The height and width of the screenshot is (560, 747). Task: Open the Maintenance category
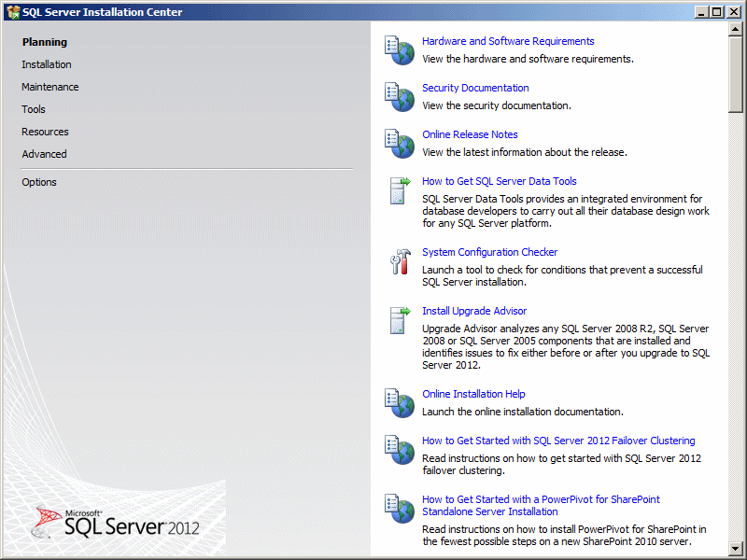click(x=50, y=87)
